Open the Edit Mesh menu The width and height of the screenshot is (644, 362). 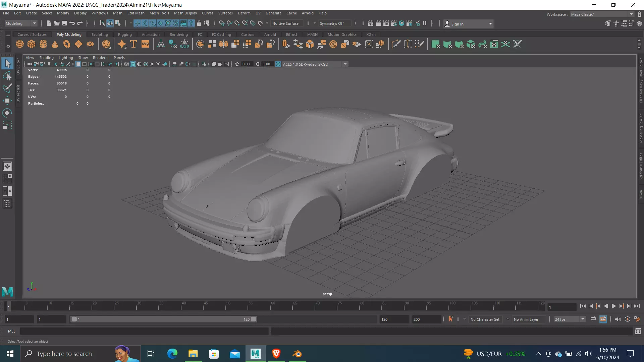(x=136, y=13)
